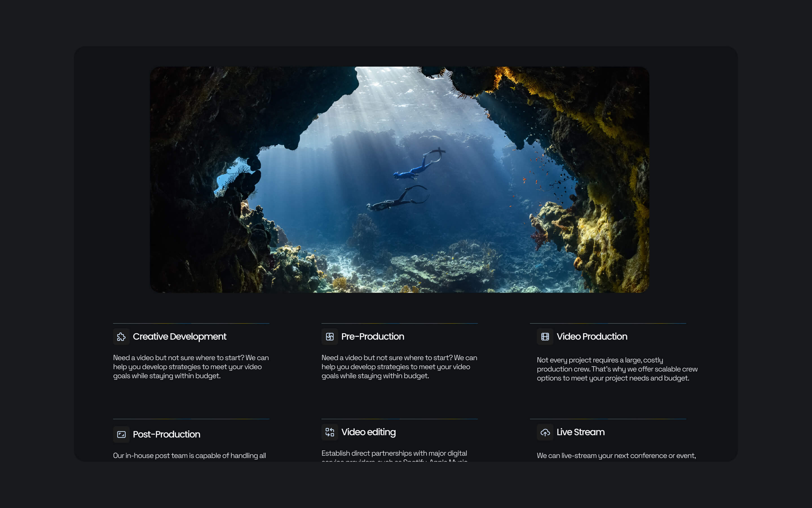Select the Post-Production heading
Image resolution: width=812 pixels, height=508 pixels.
pyautogui.click(x=166, y=434)
